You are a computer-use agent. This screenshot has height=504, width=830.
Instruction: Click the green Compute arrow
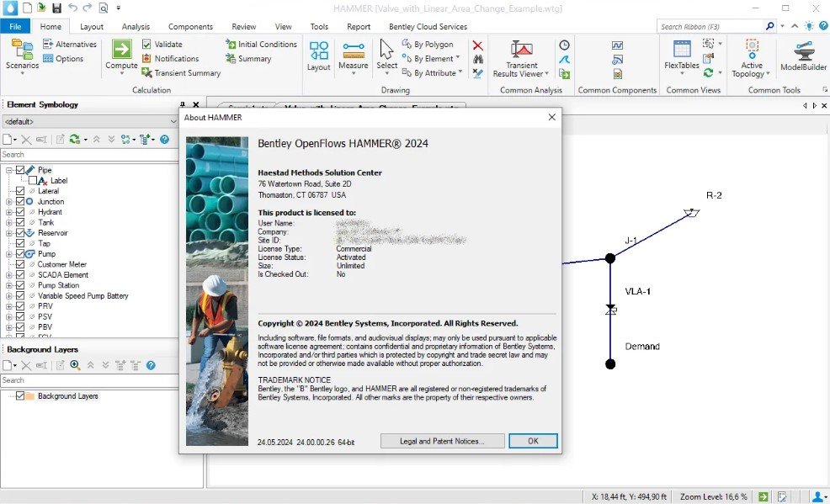point(121,50)
